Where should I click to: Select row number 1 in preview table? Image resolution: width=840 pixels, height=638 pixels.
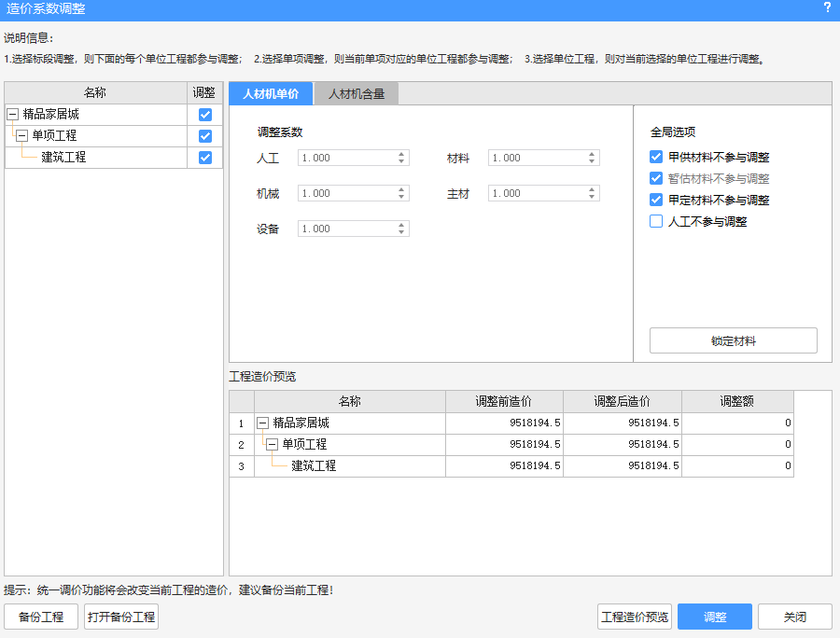[x=242, y=423]
